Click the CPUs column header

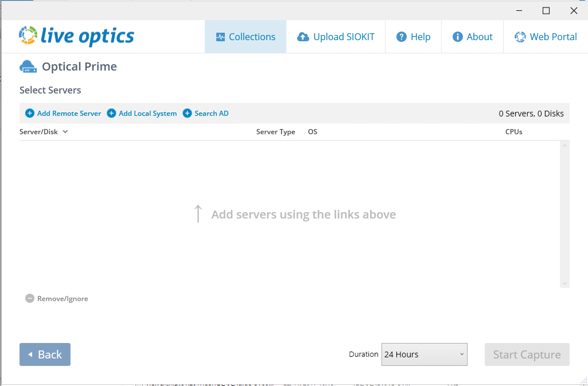tap(514, 131)
